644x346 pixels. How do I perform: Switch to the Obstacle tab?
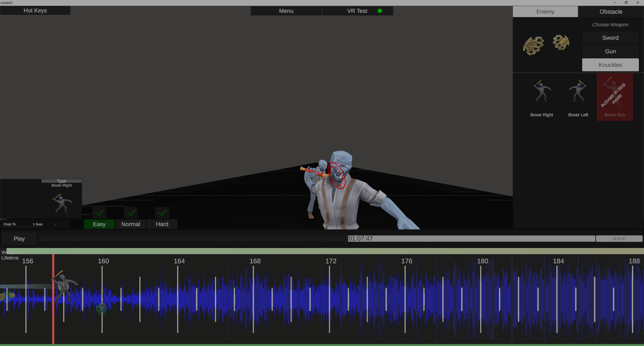coord(611,12)
